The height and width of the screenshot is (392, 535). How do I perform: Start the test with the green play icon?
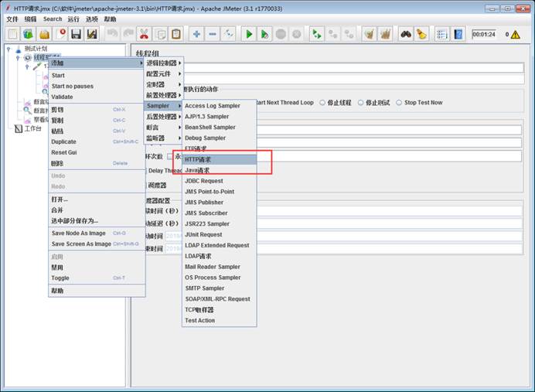point(249,34)
